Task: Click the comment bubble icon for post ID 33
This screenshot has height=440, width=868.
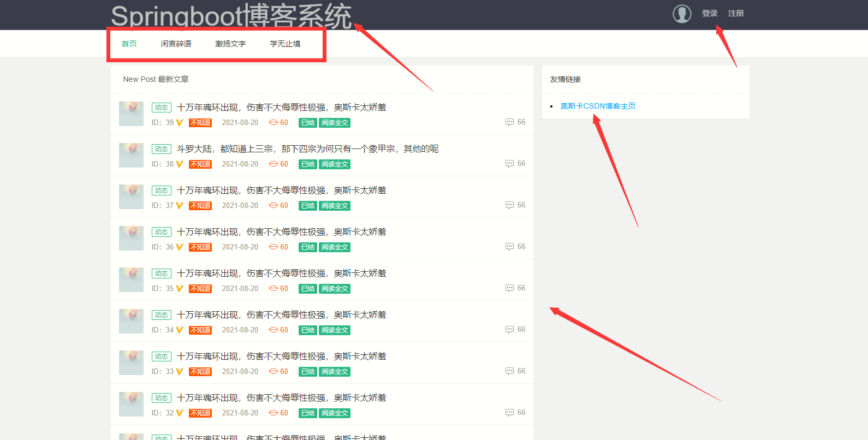Action: (509, 371)
